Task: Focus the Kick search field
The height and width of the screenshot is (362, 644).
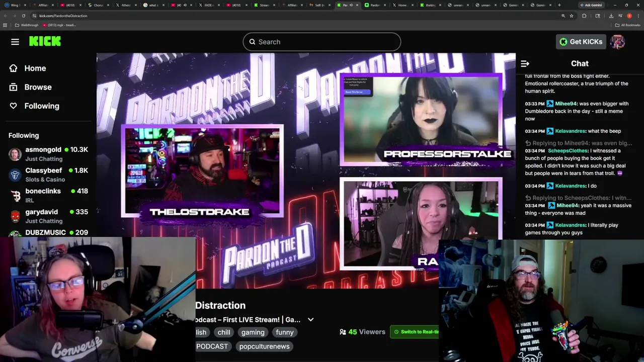Action: pyautogui.click(x=322, y=42)
